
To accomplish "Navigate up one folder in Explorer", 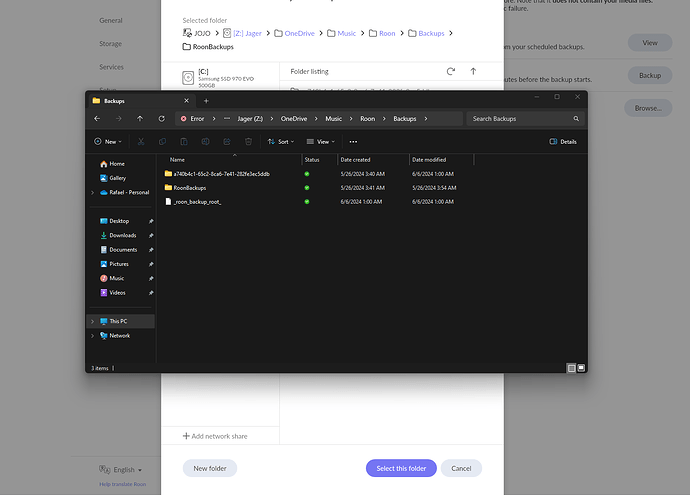I will coord(140,119).
